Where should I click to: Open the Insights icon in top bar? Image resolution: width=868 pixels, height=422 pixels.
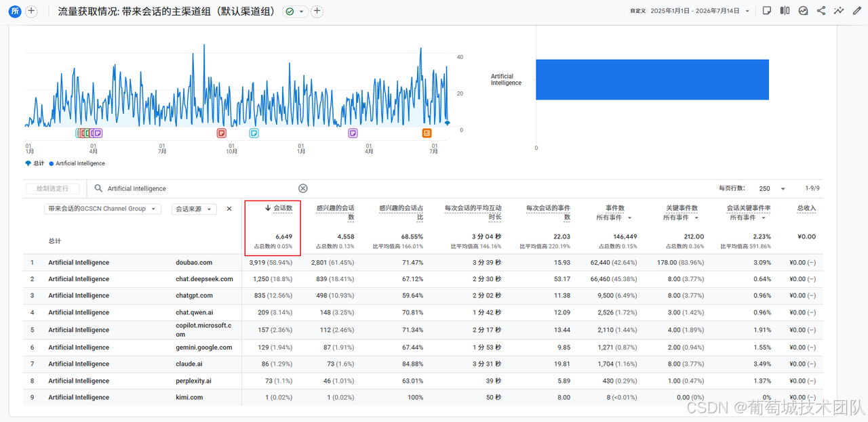tap(803, 11)
